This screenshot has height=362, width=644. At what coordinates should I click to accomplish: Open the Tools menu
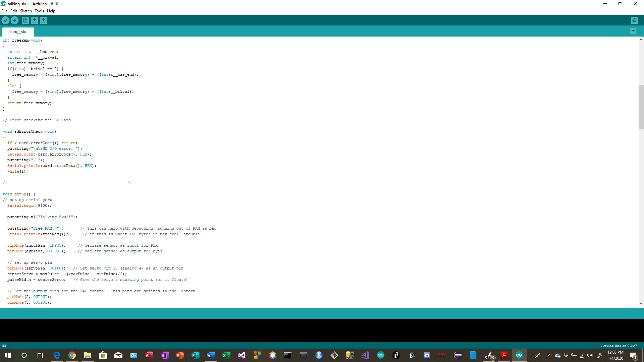39,11
